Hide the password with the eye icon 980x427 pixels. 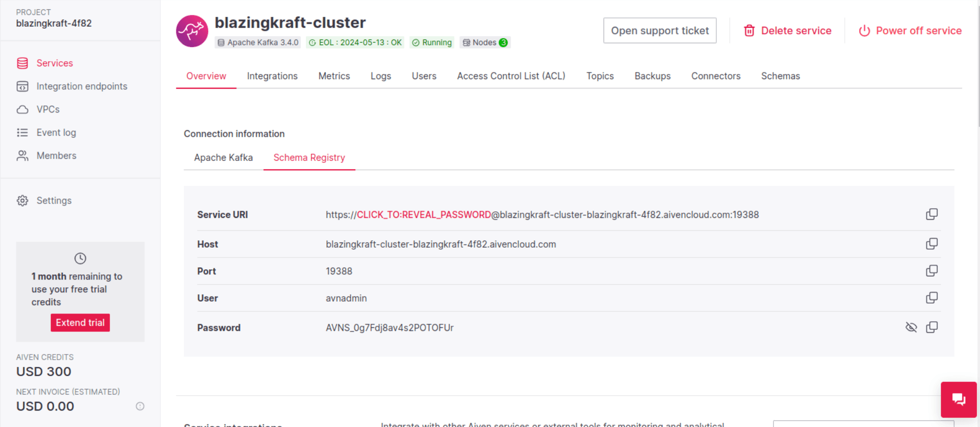tap(911, 327)
